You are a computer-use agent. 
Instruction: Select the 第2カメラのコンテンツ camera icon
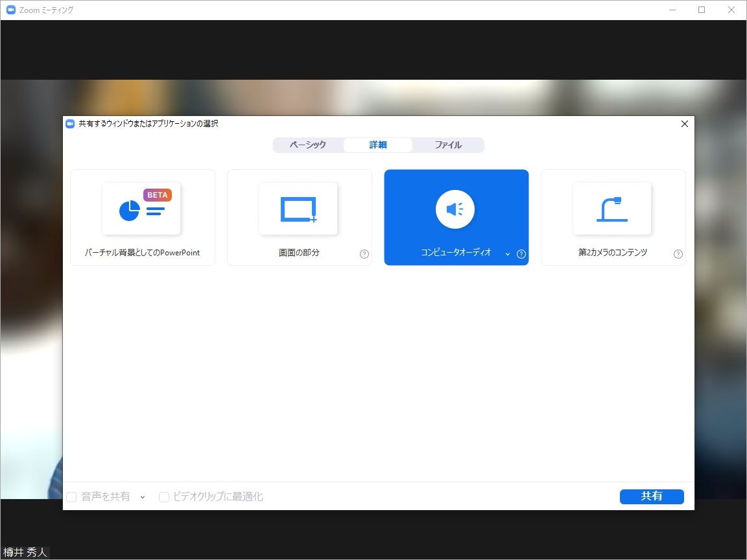point(613,209)
